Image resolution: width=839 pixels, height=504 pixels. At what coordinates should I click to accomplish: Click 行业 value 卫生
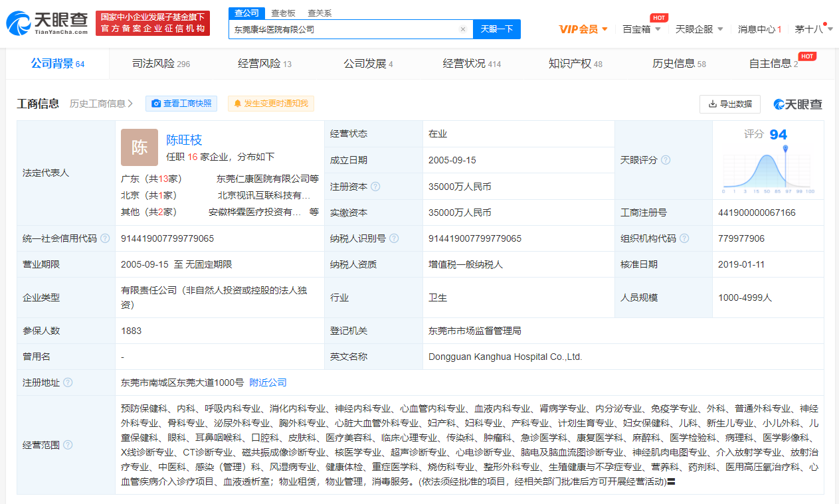(438, 297)
